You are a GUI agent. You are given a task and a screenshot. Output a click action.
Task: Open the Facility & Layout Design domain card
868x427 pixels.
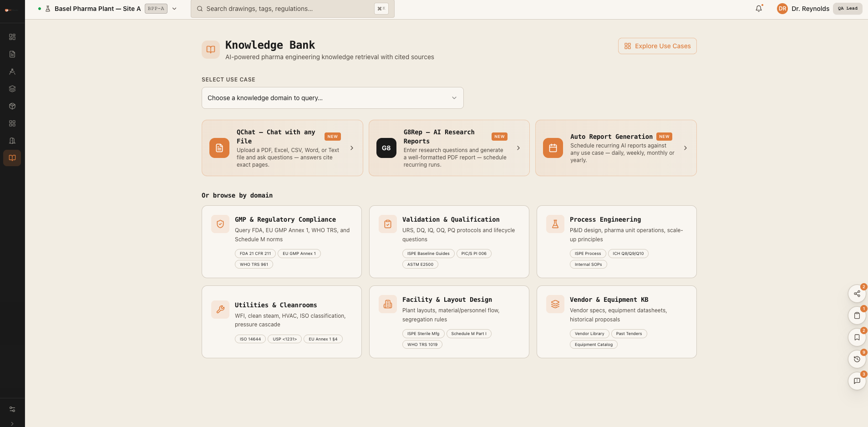pos(449,322)
